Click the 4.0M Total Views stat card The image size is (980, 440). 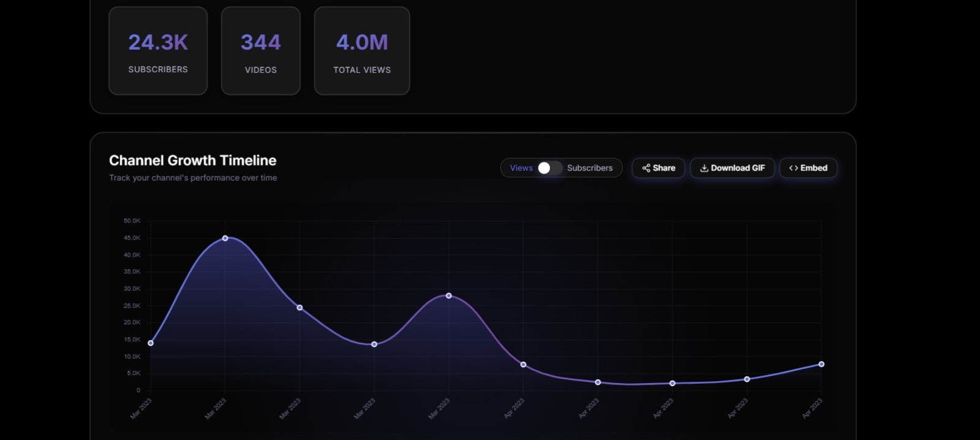point(362,51)
